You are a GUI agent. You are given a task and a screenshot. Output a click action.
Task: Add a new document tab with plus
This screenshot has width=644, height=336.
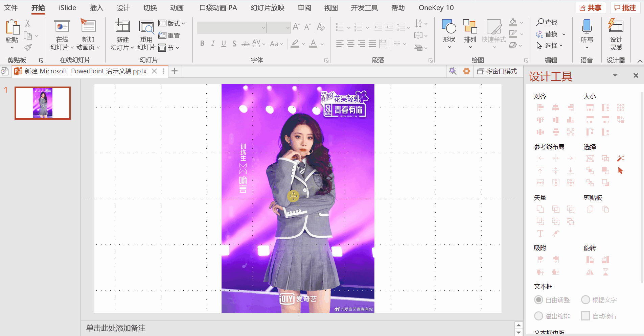(175, 71)
